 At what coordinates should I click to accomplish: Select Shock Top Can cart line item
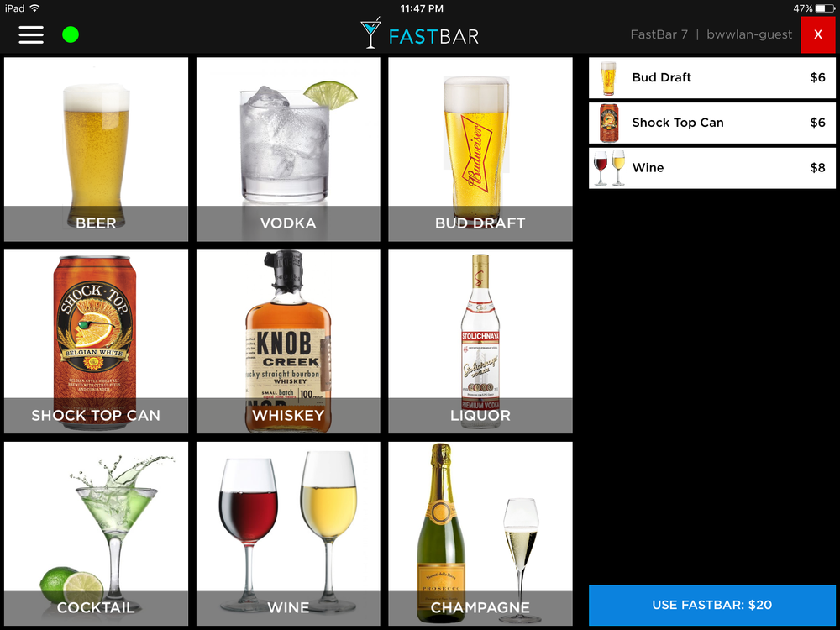[712, 123]
